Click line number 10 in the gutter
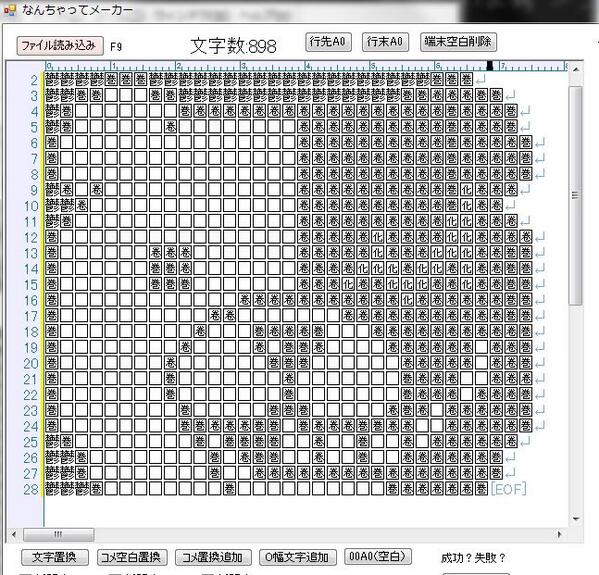The height and width of the screenshot is (575, 599). [x=31, y=206]
